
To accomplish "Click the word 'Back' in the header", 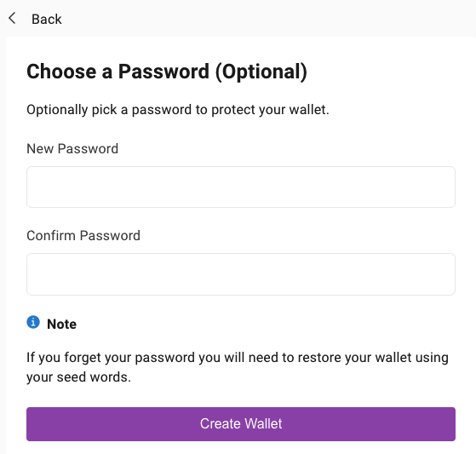I will coord(47,19).
